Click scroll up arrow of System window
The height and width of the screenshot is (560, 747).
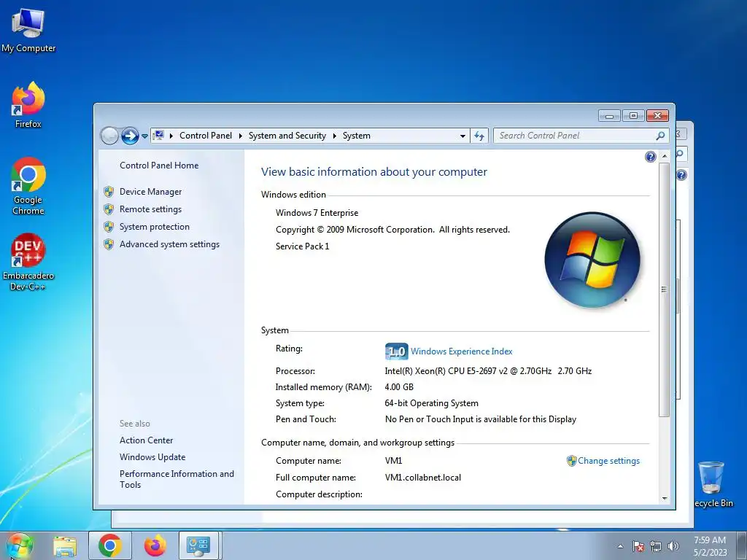(x=664, y=156)
